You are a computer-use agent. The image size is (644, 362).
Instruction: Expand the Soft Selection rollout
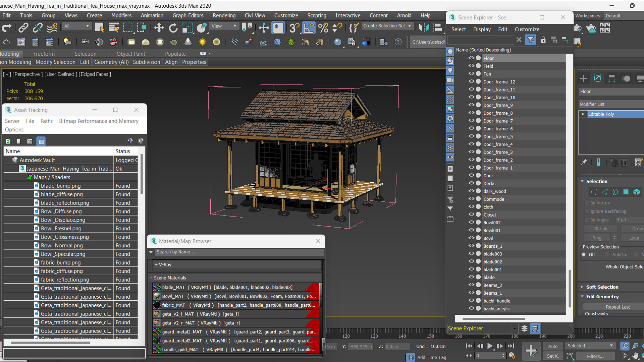[602, 287]
